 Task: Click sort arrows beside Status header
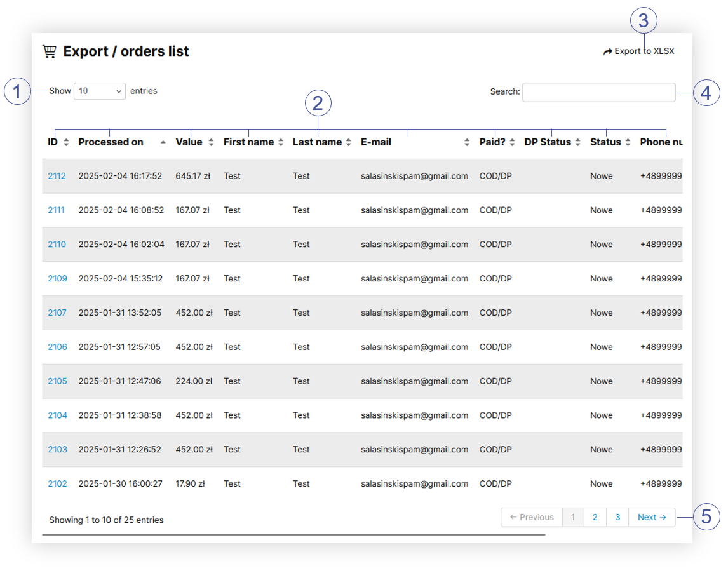pos(628,143)
